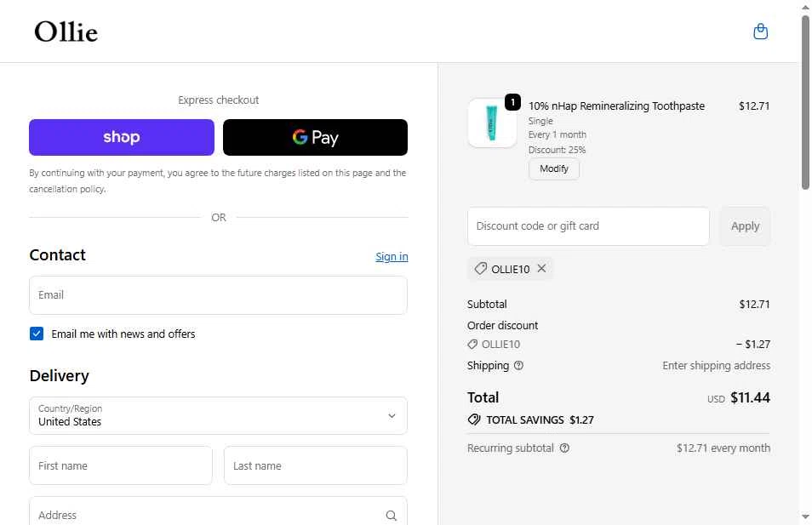The image size is (812, 525).
Task: Click the Total Savings tag icon
Action: [x=474, y=419]
